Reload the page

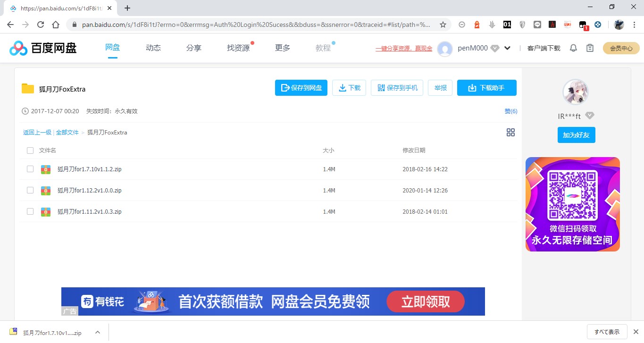[41, 25]
